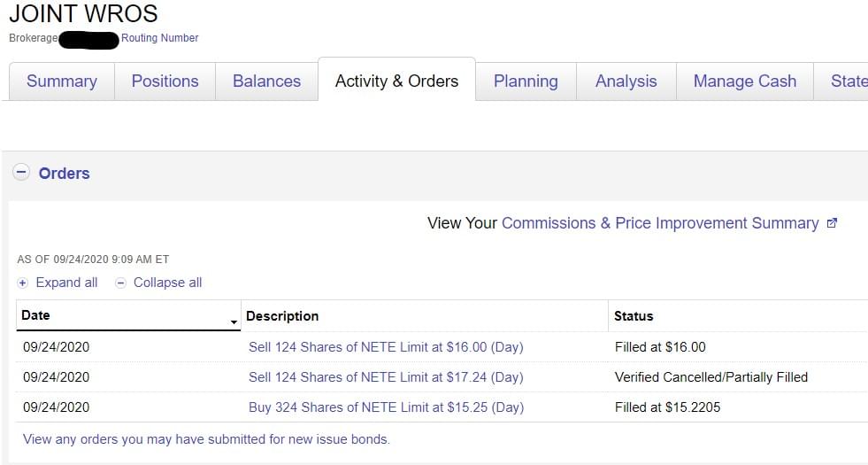Select the Activity & Orders tab

click(396, 81)
